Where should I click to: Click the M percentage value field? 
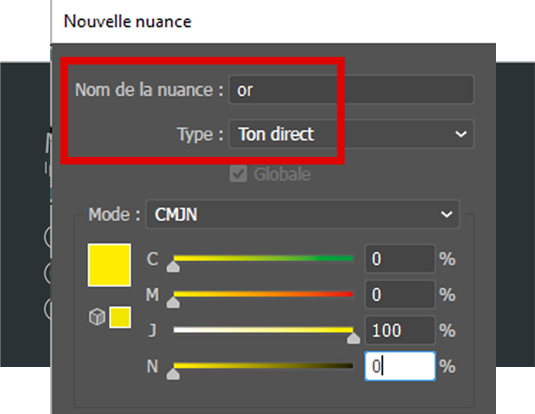tap(400, 295)
